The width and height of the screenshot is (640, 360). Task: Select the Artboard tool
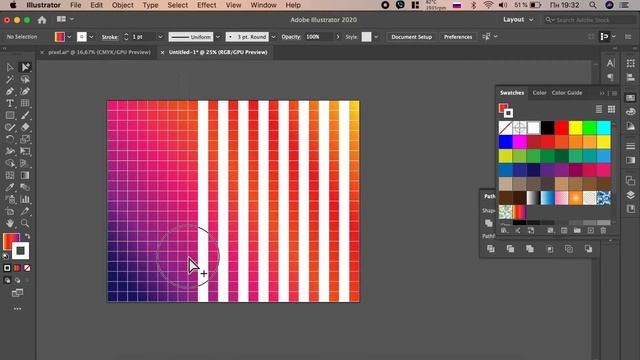(x=10, y=211)
